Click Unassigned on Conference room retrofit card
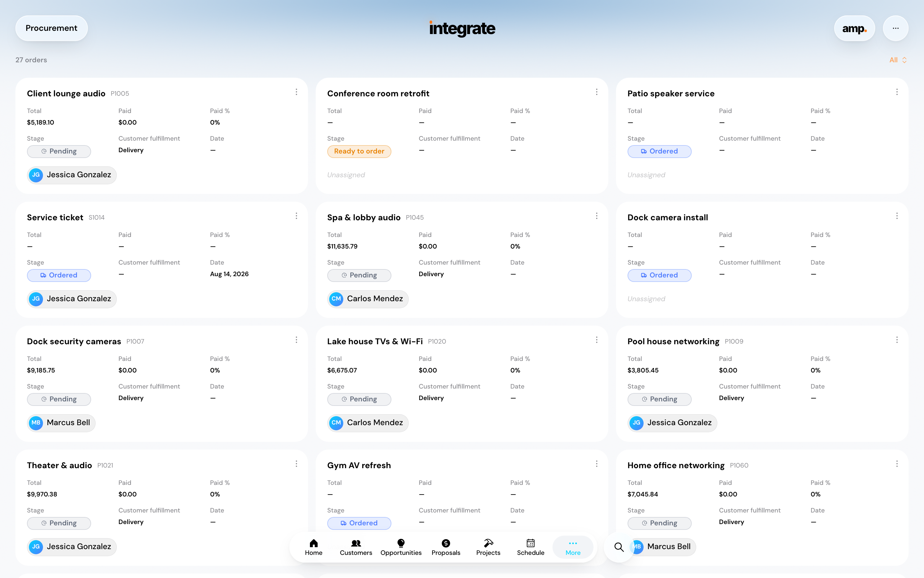This screenshot has height=578, width=924. (x=346, y=175)
